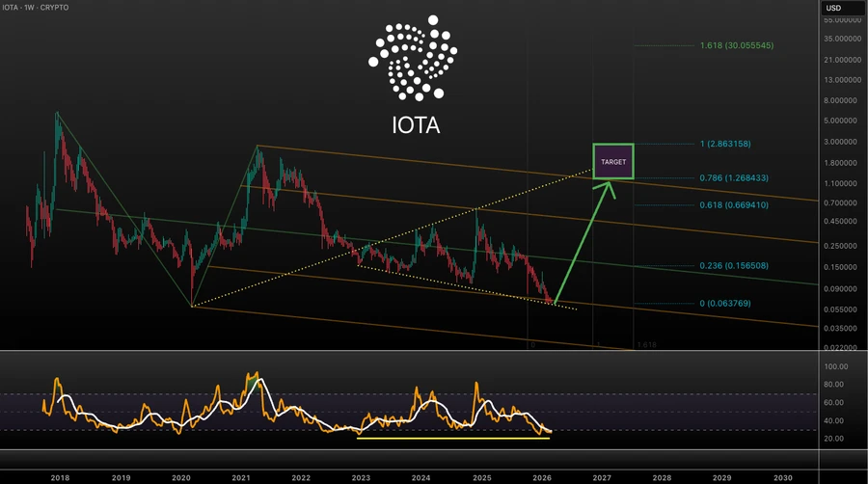Click the USD currency selector

[843, 8]
